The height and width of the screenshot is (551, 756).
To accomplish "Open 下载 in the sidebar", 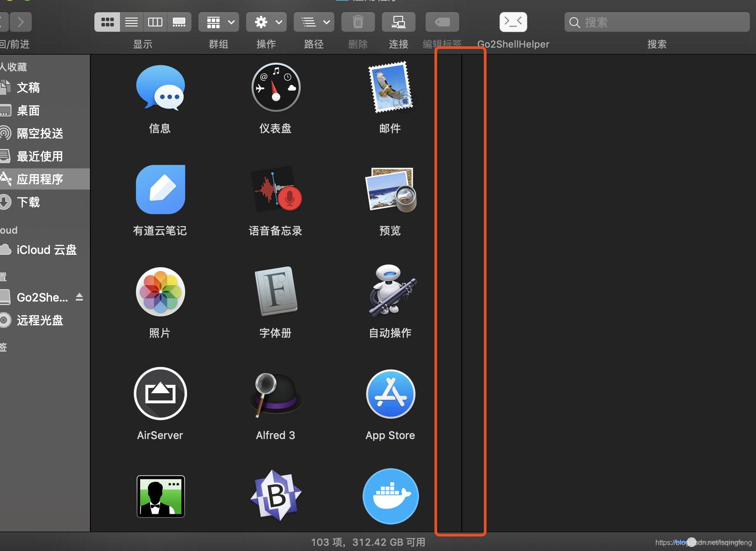I will click(45, 202).
